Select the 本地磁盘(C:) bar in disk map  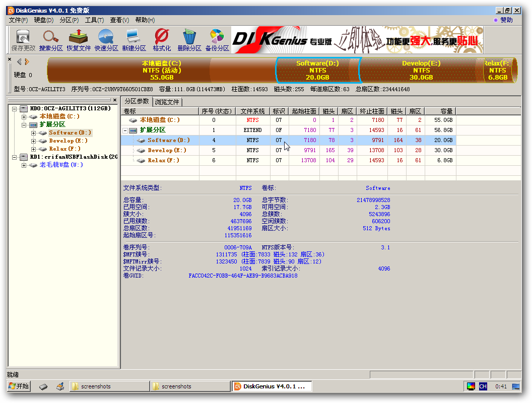point(162,70)
